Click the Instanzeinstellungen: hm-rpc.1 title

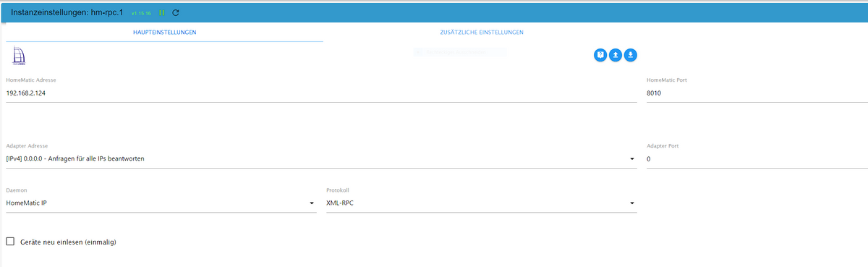click(67, 13)
